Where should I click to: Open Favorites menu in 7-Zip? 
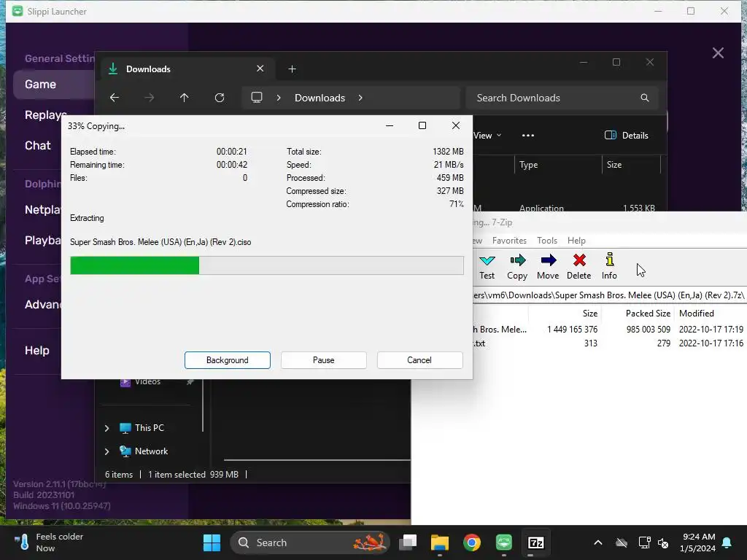(x=509, y=241)
